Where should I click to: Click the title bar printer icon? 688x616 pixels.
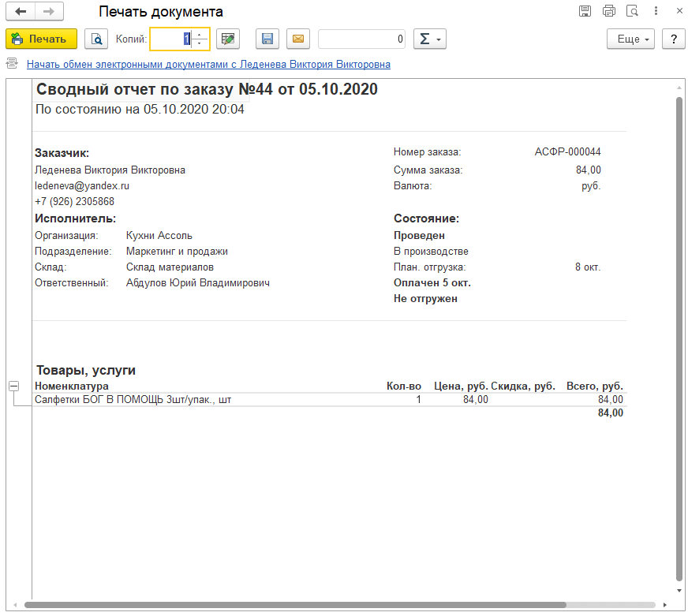(608, 11)
